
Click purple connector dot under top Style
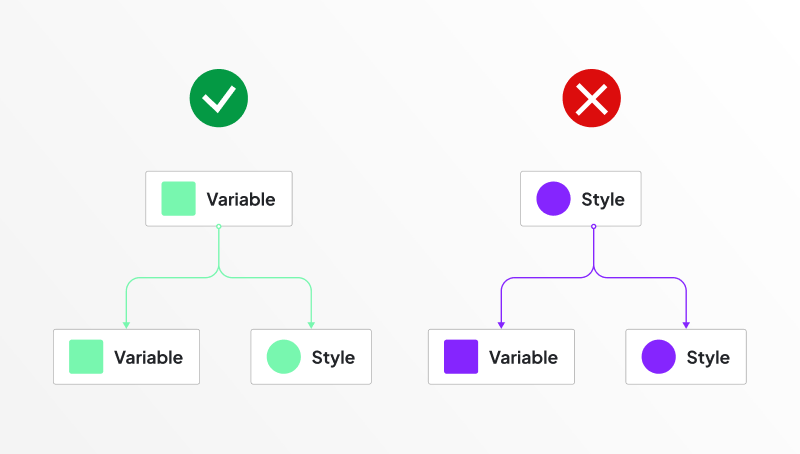593,226
